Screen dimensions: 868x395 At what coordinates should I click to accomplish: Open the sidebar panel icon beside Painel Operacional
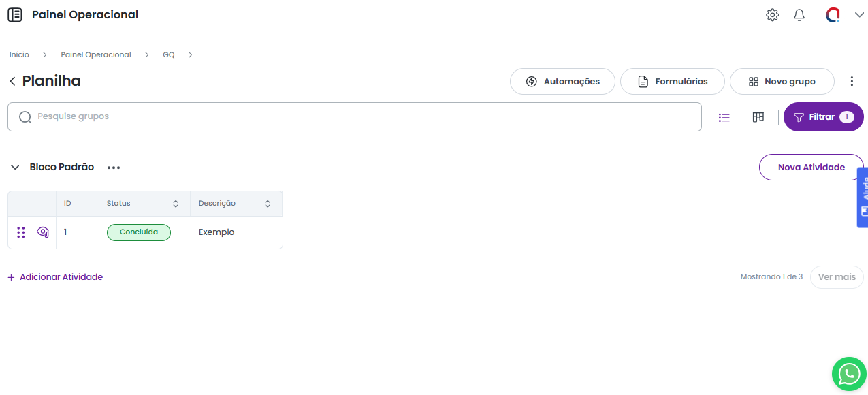coord(14,14)
